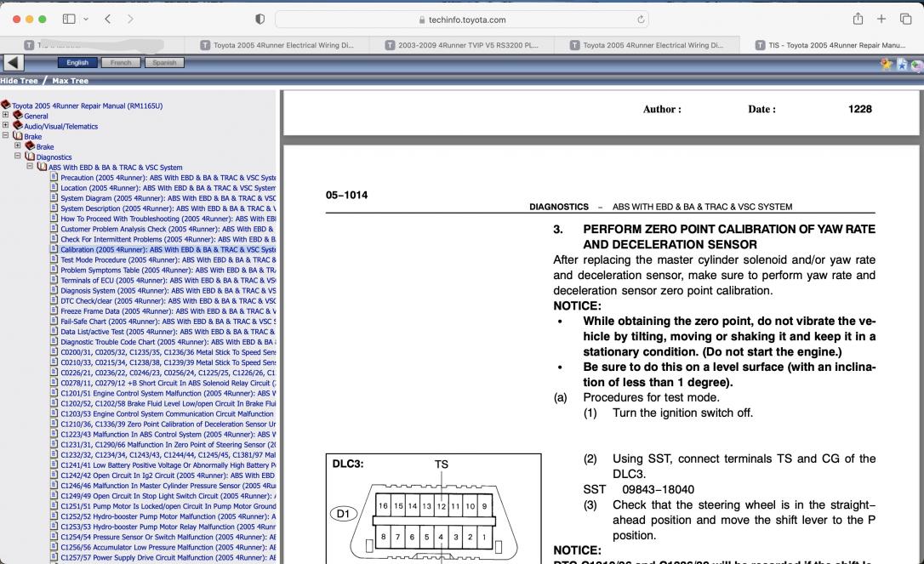Show the tab overview icon
This screenshot has width=924, height=564.
click(906, 19)
